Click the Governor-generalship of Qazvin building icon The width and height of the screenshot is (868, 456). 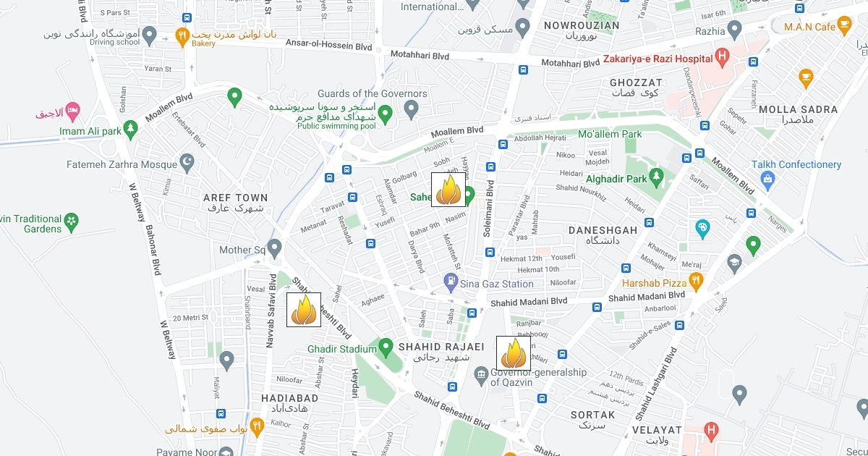[481, 373]
